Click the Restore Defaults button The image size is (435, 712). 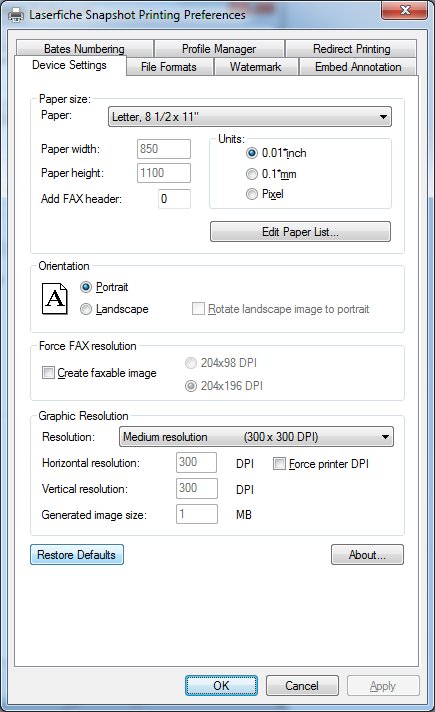77,554
